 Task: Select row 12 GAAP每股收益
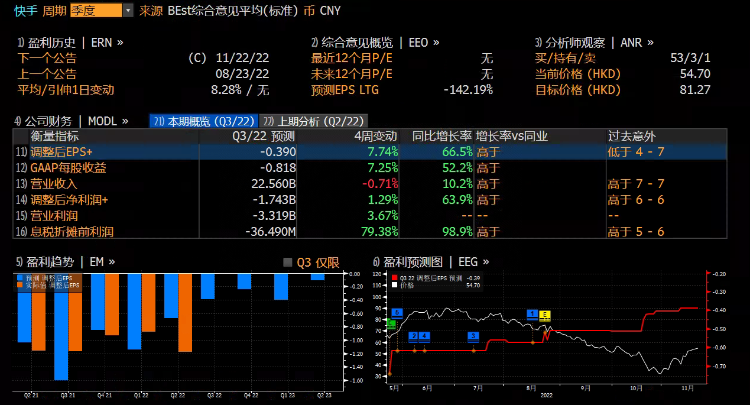point(370,168)
